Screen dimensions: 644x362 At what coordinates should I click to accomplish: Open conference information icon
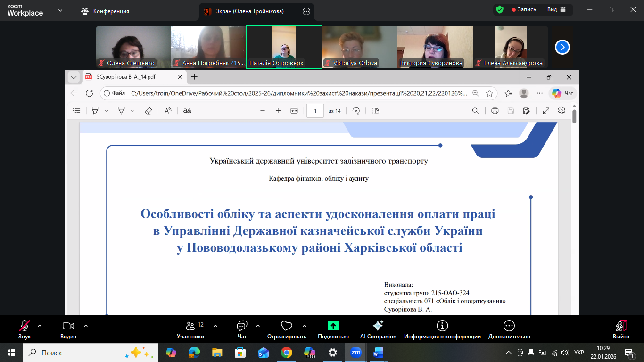coord(442,326)
